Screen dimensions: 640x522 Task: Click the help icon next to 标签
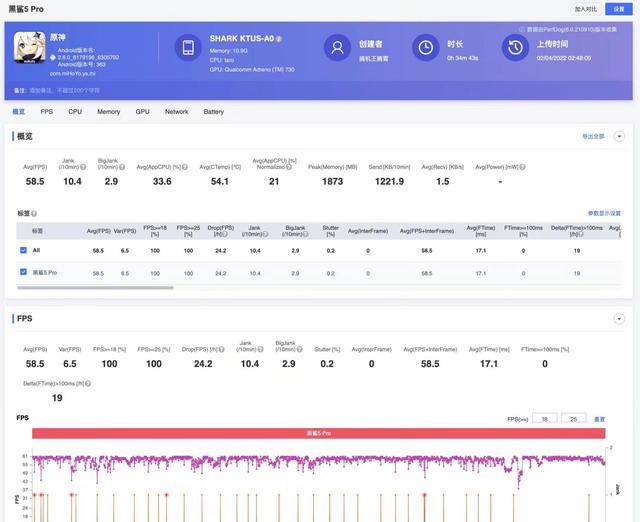[x=34, y=213]
